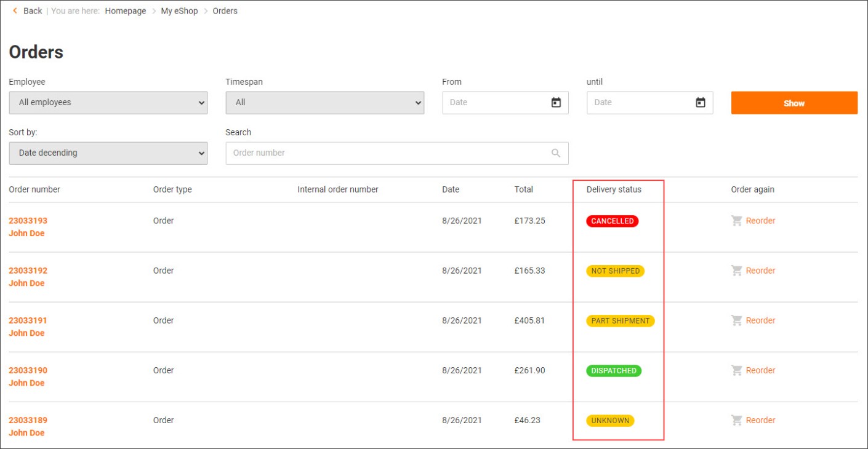Open order number 23033190 link
Screen dimensions: 868x449
click(28, 370)
